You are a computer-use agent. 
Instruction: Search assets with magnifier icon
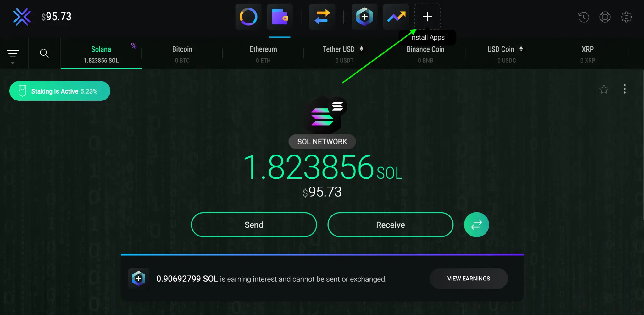pos(44,53)
